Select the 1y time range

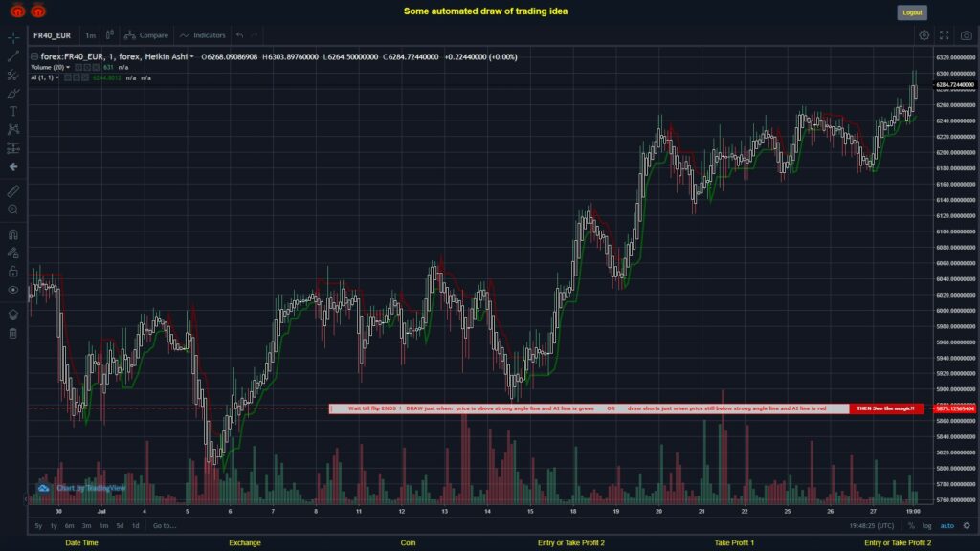[54, 526]
